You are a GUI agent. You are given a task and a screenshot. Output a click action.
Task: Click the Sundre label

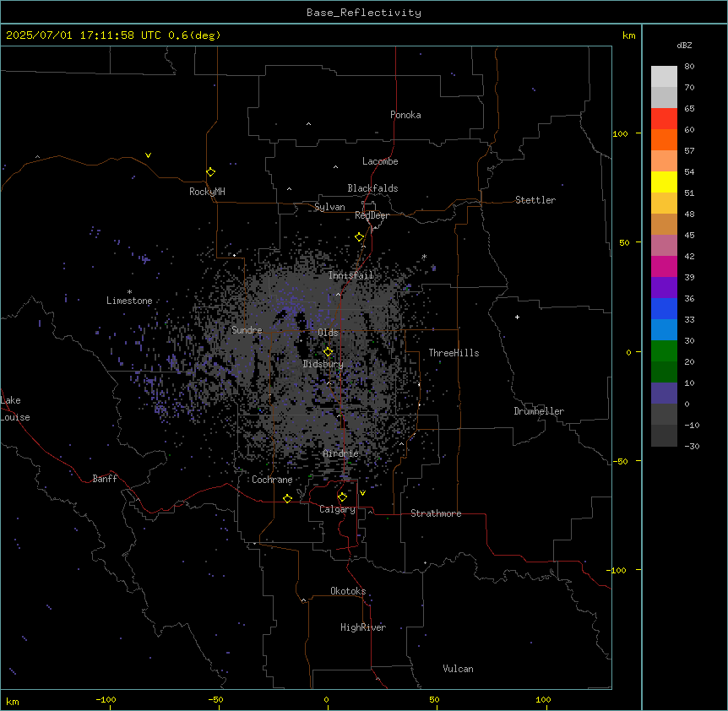247,330
